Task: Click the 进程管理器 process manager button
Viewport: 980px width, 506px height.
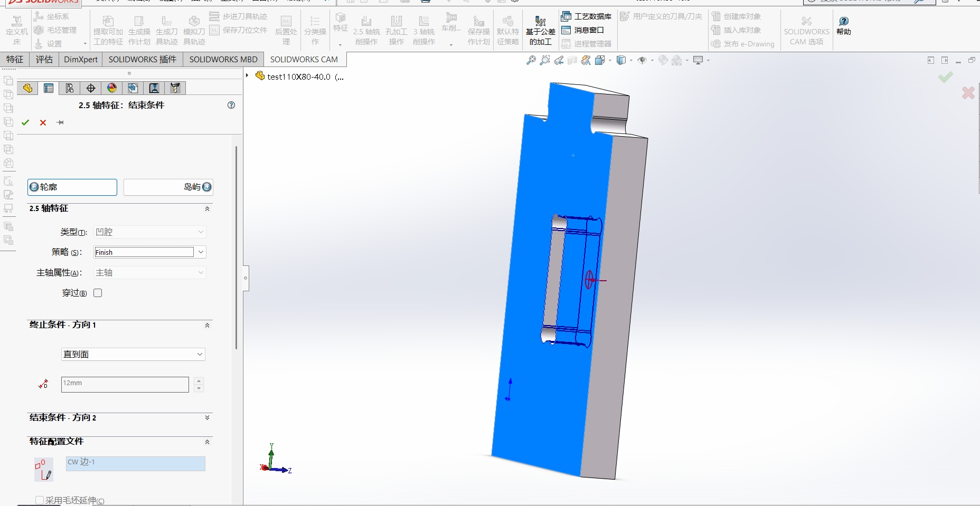Action: (x=587, y=44)
